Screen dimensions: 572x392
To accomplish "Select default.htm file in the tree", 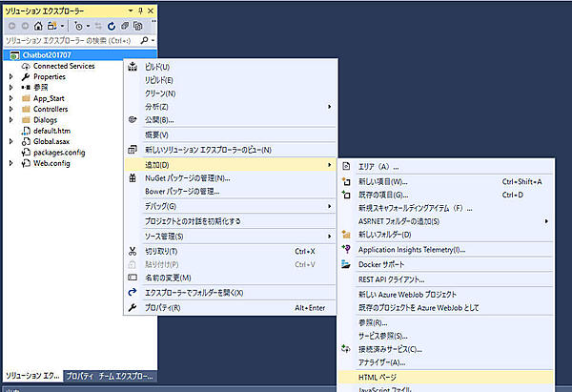I will [52, 131].
